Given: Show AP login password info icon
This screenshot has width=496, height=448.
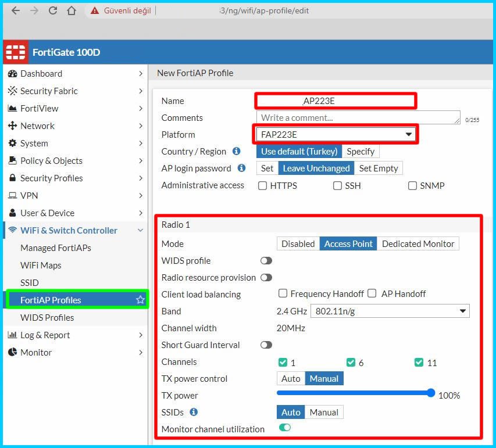Looking at the screenshot, I should click(242, 168).
